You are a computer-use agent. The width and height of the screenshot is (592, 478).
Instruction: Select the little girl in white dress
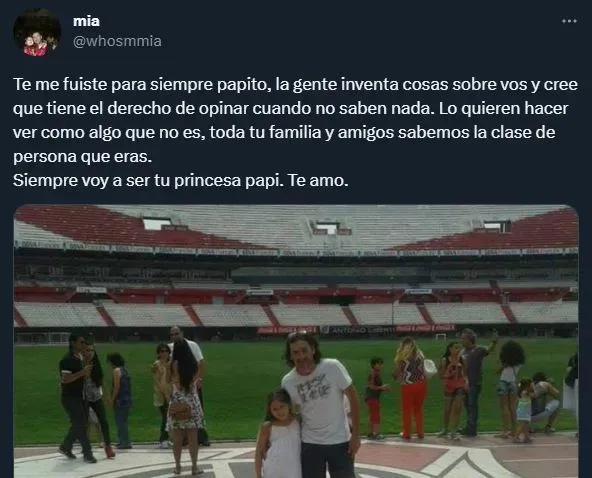[x=279, y=434]
